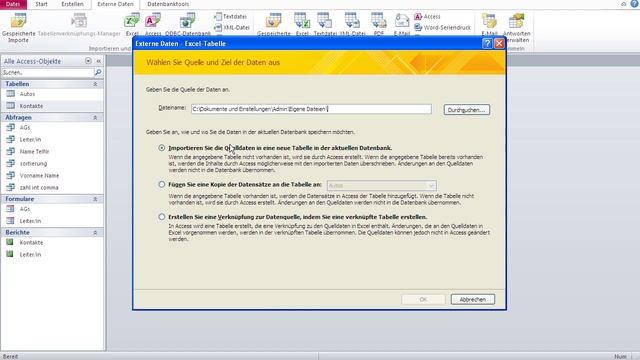Select the Externe Daten tab
Image resolution: width=640 pixels, height=360 pixels.
click(115, 4)
